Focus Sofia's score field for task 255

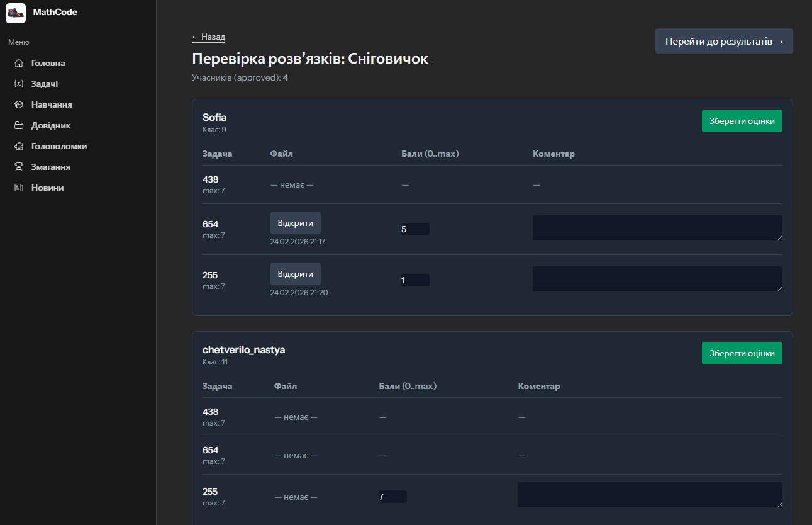pos(415,280)
